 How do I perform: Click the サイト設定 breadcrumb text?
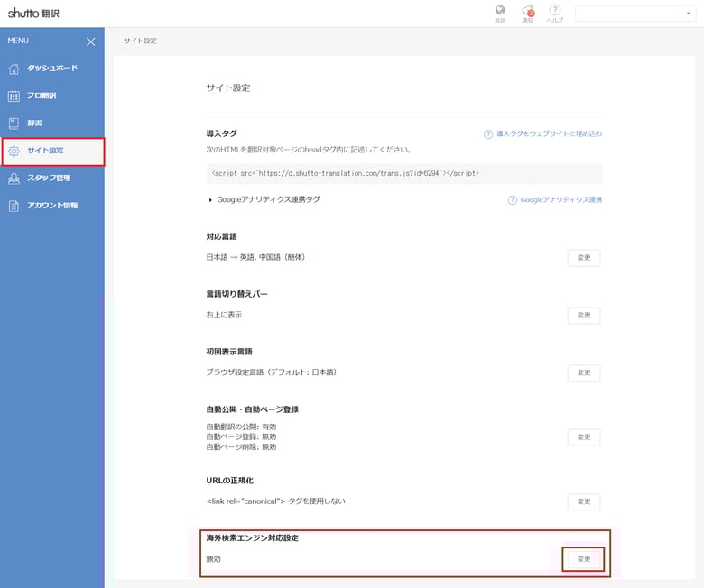tap(140, 41)
